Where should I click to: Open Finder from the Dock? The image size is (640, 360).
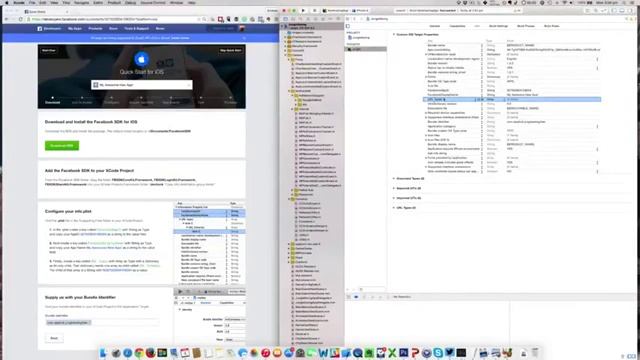pos(103,353)
